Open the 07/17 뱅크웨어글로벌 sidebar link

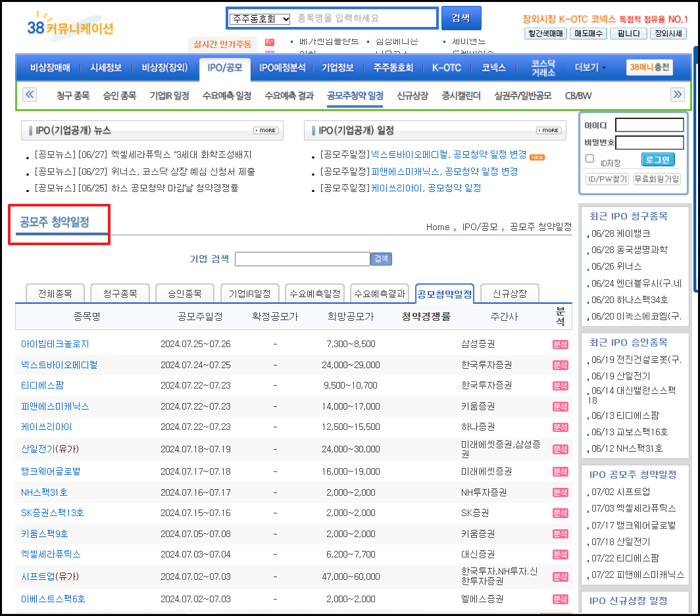click(634, 525)
